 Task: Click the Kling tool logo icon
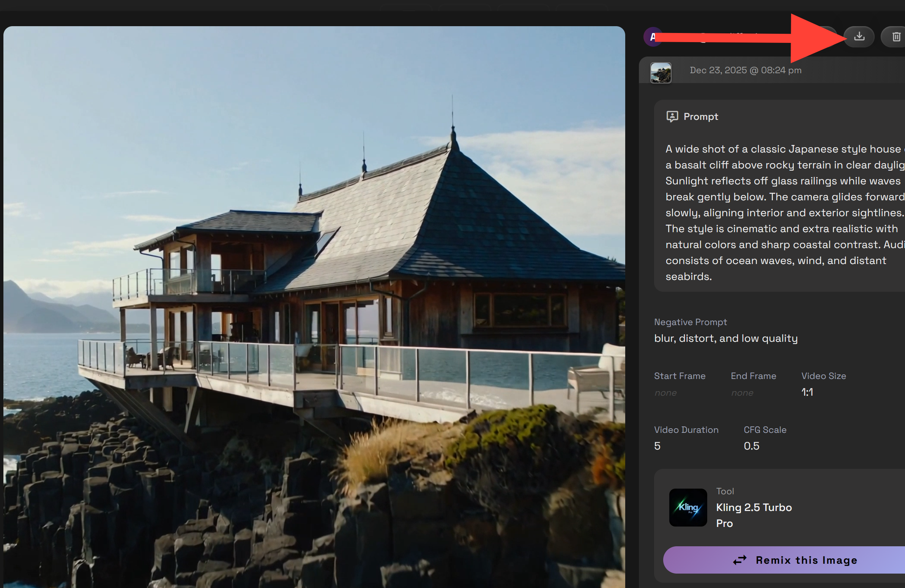pos(688,508)
